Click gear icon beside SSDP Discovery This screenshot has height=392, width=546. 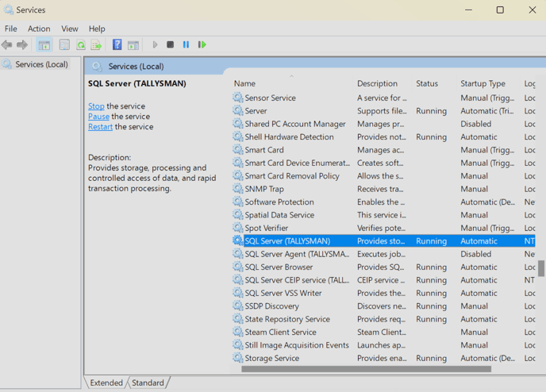(238, 306)
